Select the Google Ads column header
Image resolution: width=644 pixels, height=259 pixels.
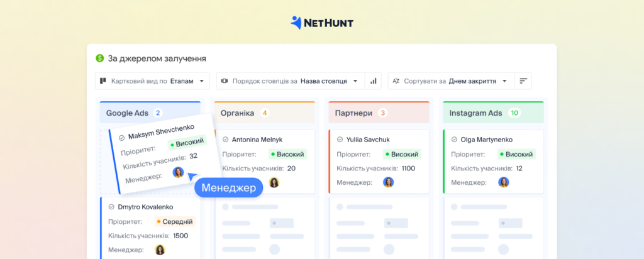coord(150,113)
